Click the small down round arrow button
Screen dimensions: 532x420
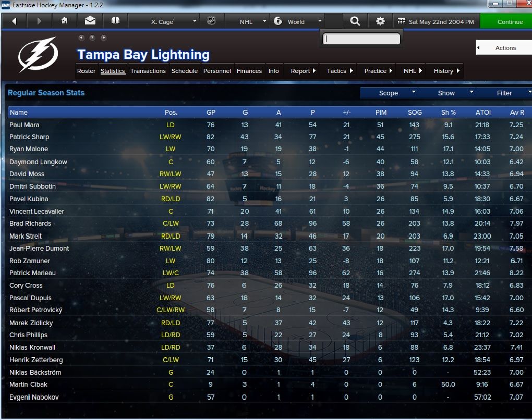(92, 38)
